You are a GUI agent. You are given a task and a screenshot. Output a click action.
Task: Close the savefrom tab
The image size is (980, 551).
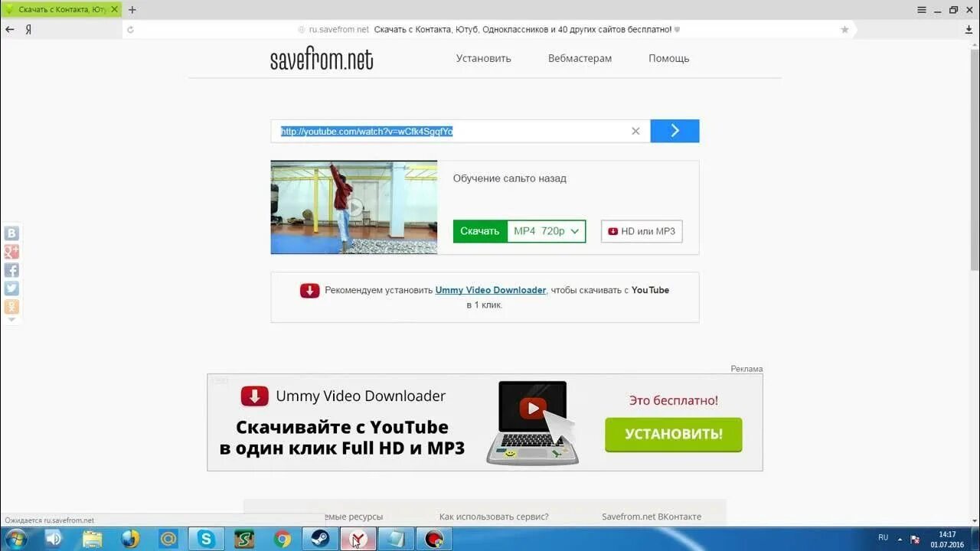point(114,10)
